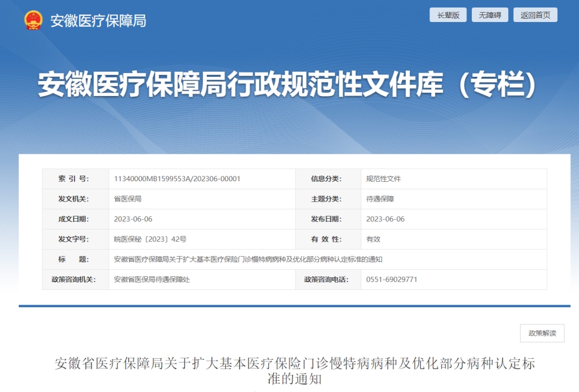The image size is (579, 392).
Task: Click the document title in the 标题 row
Action: 248,260
